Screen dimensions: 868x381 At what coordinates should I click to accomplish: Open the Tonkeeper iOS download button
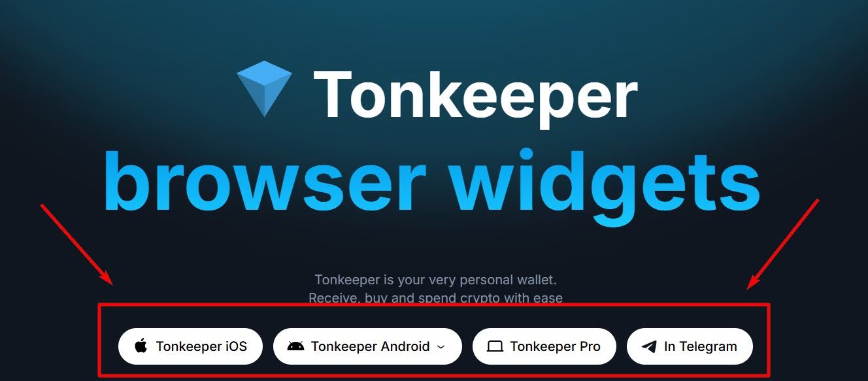pyautogui.click(x=190, y=346)
